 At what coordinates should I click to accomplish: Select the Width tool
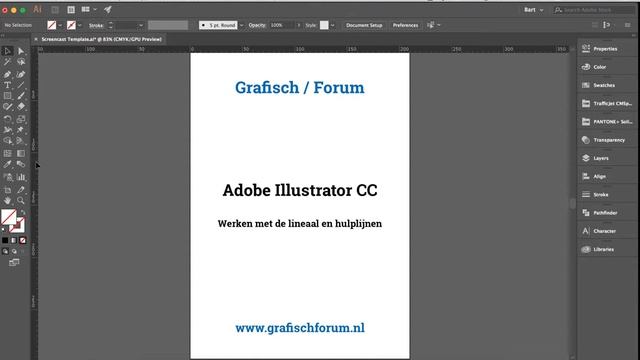tap(7, 130)
